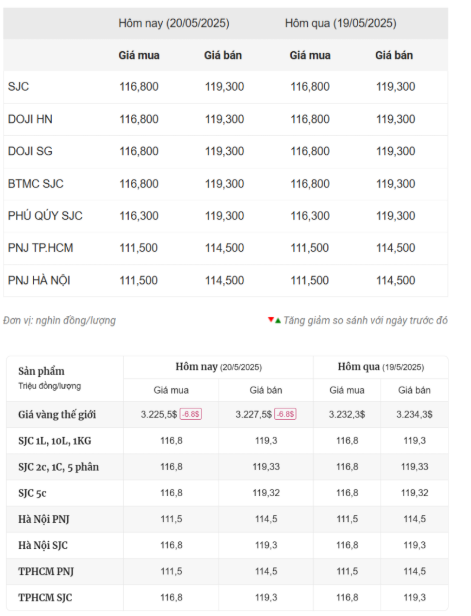The height and width of the screenshot is (616, 471).
Task: Select the Hôm nay (20/05/2025) header
Action: pyautogui.click(x=174, y=23)
